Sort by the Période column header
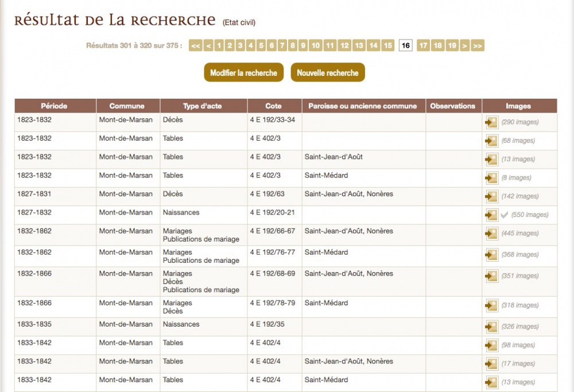 pos(54,106)
